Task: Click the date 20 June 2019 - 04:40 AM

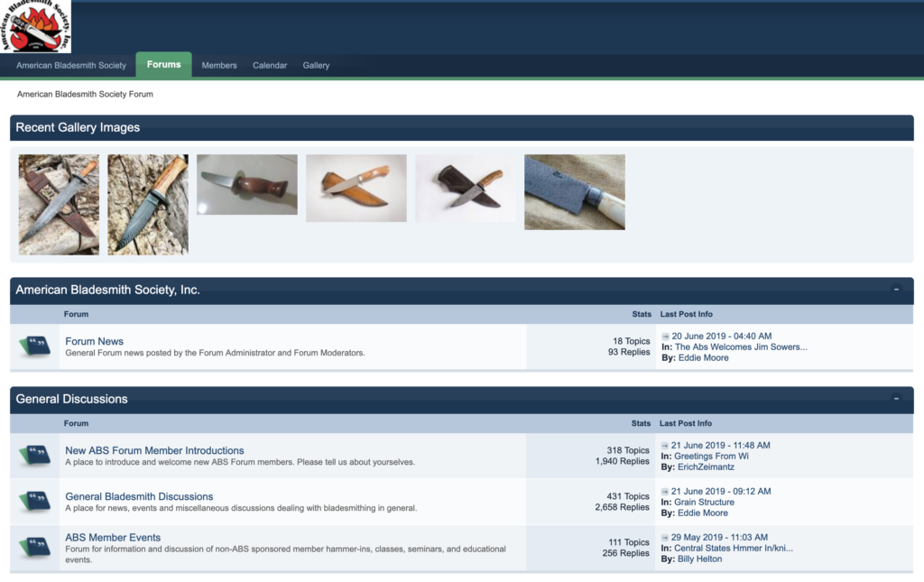Action: point(721,337)
